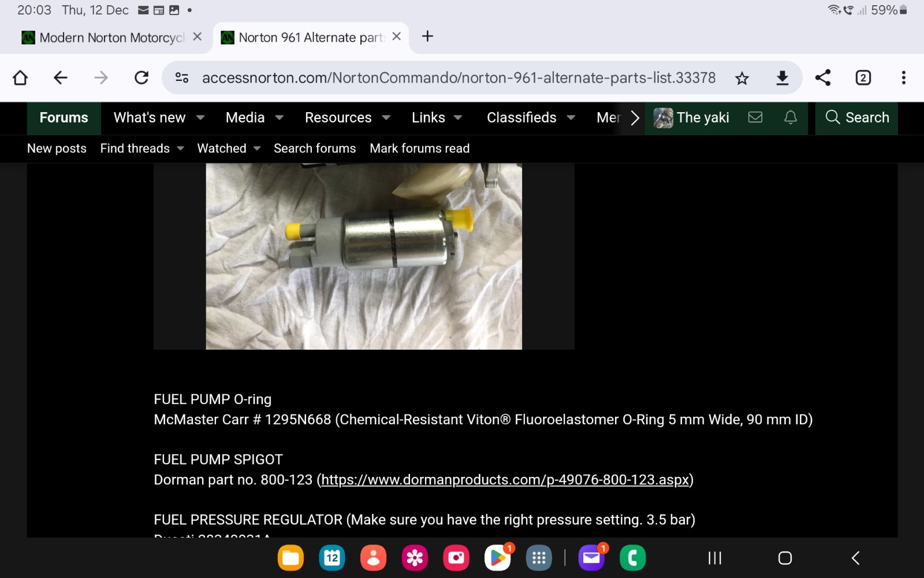Share this page via the share icon
This screenshot has width=924, height=578.
click(823, 77)
